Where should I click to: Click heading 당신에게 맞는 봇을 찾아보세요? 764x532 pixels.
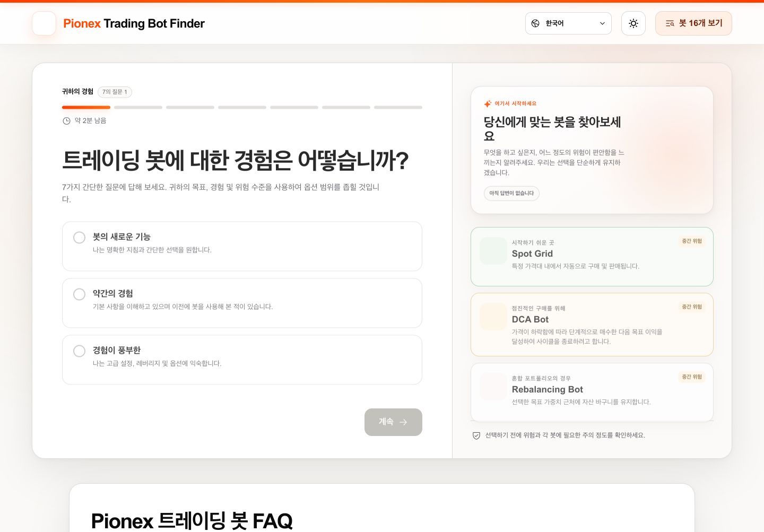[552, 129]
